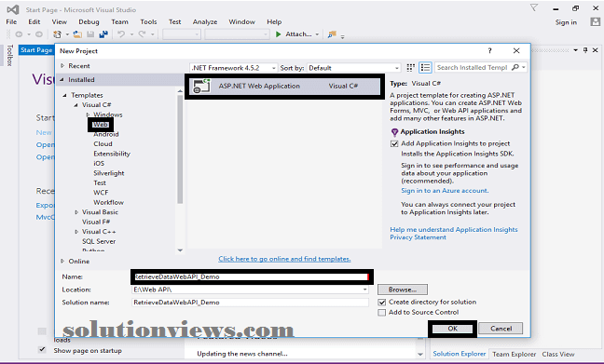The width and height of the screenshot is (604, 364).
Task: Click the search magnifier icon
Action: click(x=515, y=67)
